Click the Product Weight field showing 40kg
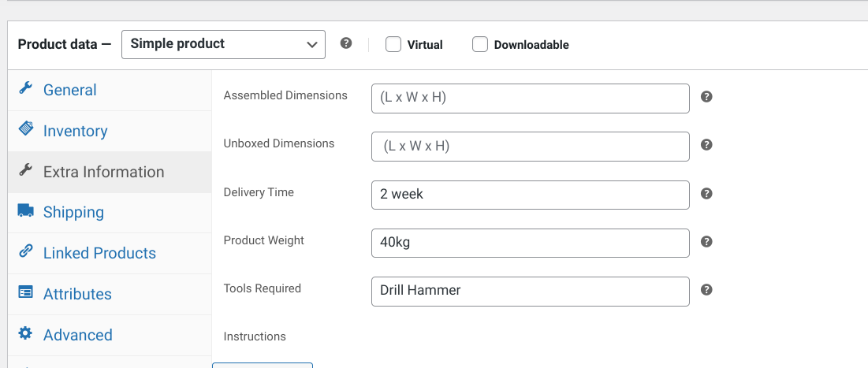868x368 pixels. coord(530,243)
